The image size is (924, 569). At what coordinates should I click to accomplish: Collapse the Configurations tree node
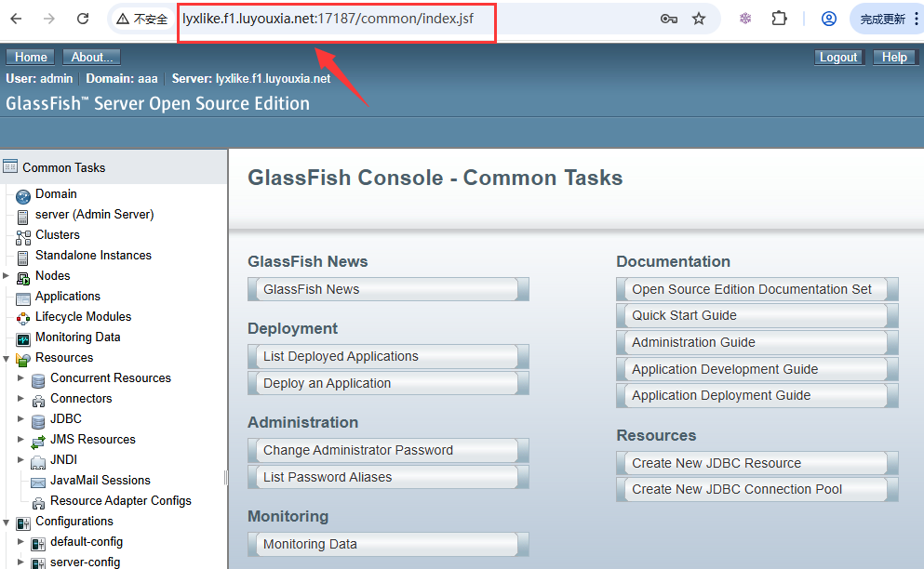click(6, 522)
